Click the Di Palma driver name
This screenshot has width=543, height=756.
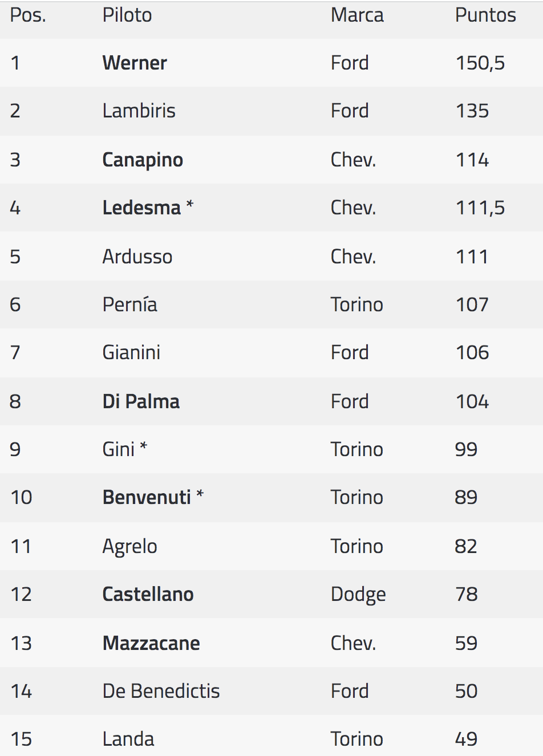[141, 401]
